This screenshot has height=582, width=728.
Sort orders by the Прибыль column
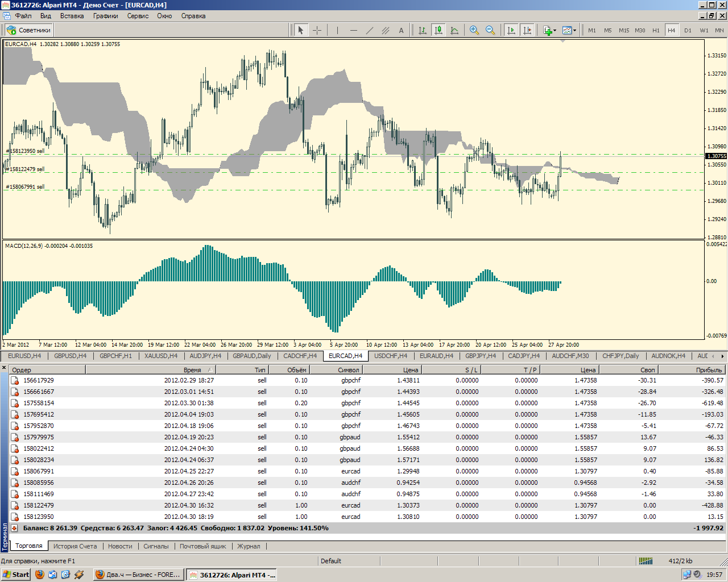pyautogui.click(x=692, y=369)
